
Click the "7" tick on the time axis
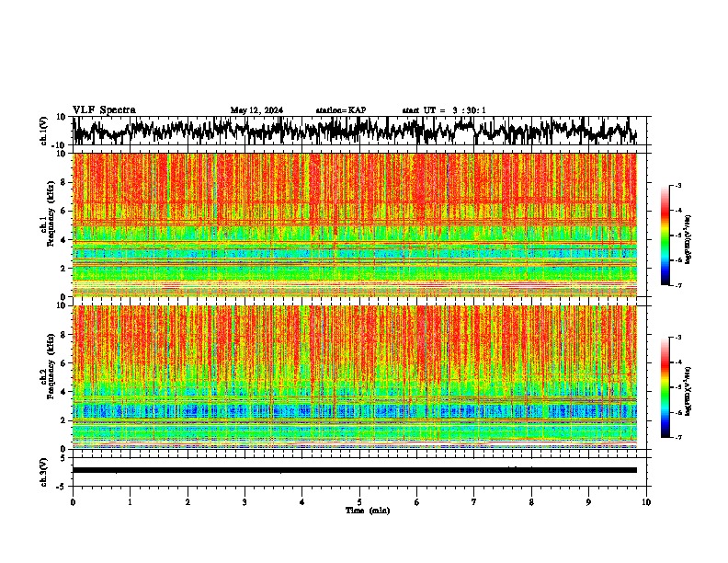[x=474, y=502]
